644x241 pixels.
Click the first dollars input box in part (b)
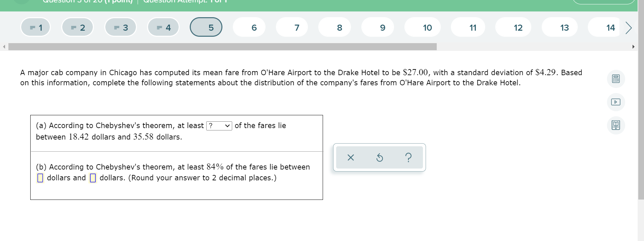pos(41,177)
